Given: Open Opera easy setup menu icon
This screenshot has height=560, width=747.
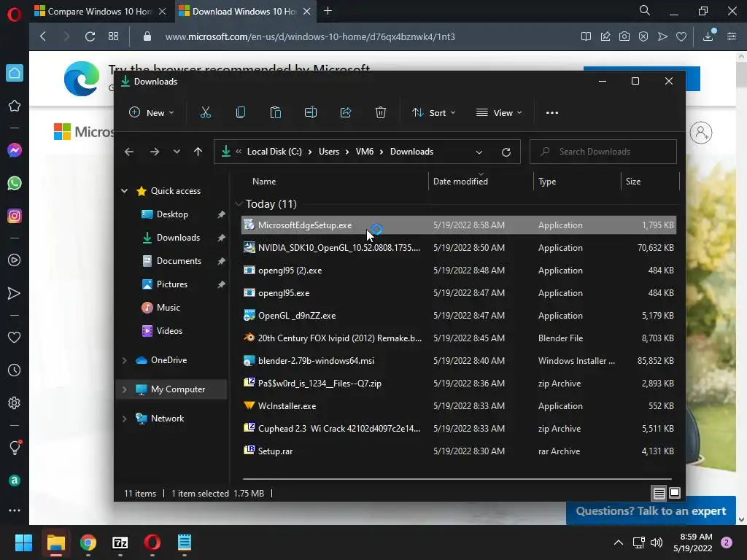Looking at the screenshot, I should [732, 36].
